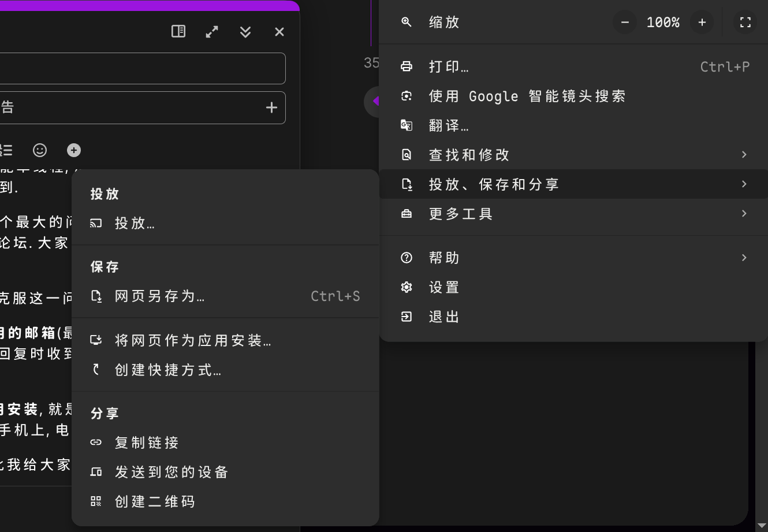This screenshot has height=532, width=768.
Task: Close the composer panel with X
Action: point(279,32)
